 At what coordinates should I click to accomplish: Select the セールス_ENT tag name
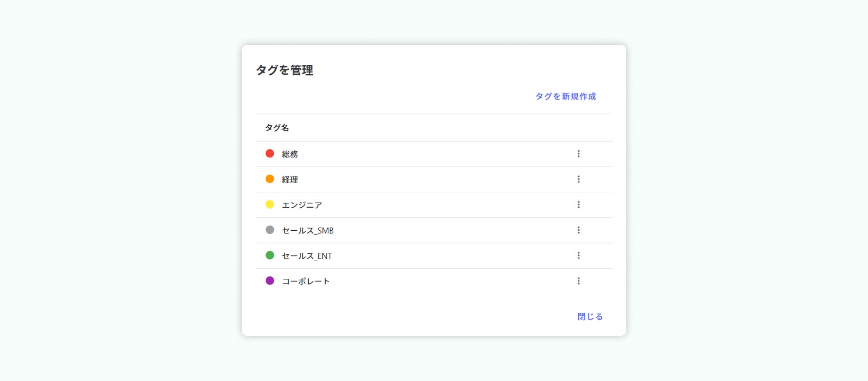[x=307, y=256]
